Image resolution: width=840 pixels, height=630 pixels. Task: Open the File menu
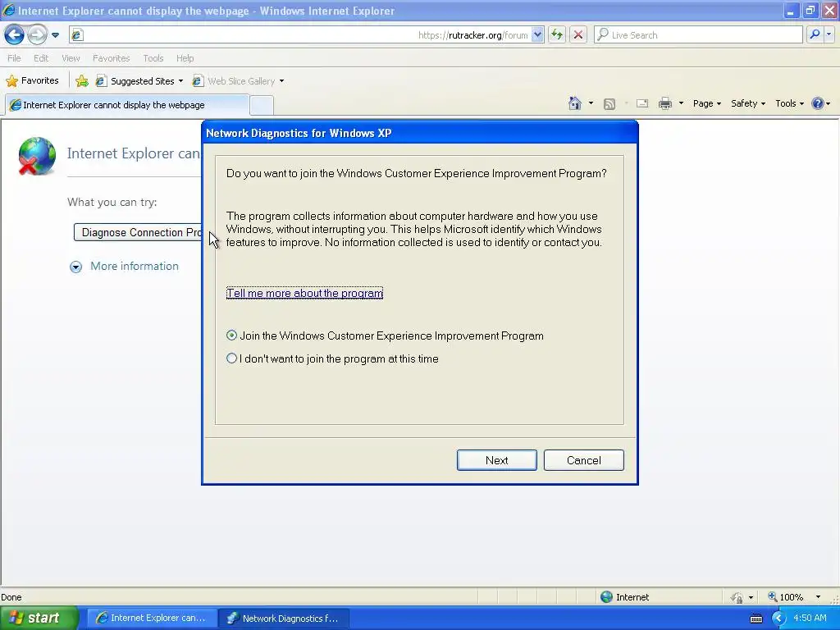(14, 58)
